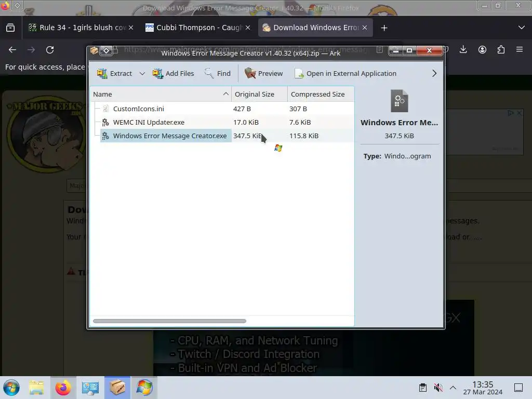Sort by Compressed Size column

[x=321, y=94]
